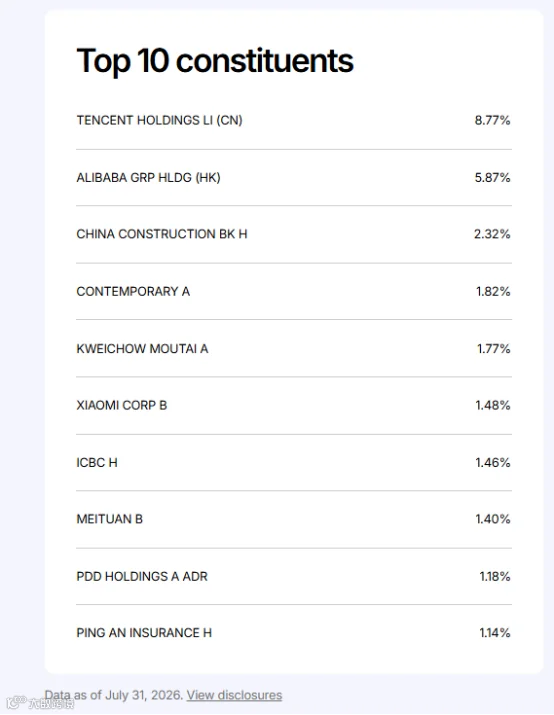Select the 1.14% Ping An weight

tap(495, 633)
